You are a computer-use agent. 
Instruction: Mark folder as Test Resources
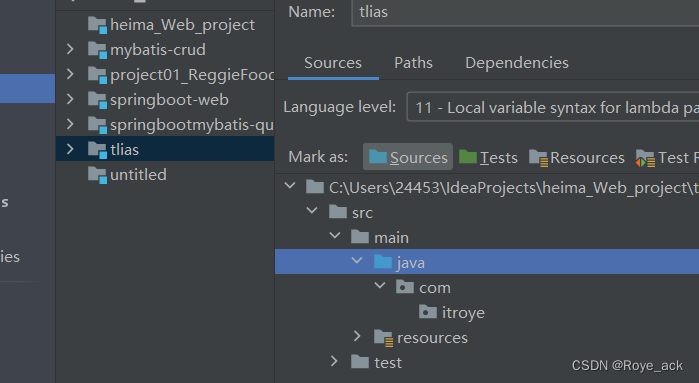(667, 157)
